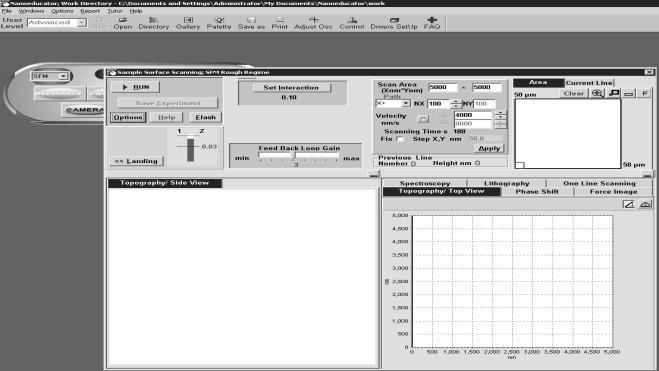Click the Directory toolbar icon
Image resolution: width=659 pixels, height=371 pixels.
(154, 23)
